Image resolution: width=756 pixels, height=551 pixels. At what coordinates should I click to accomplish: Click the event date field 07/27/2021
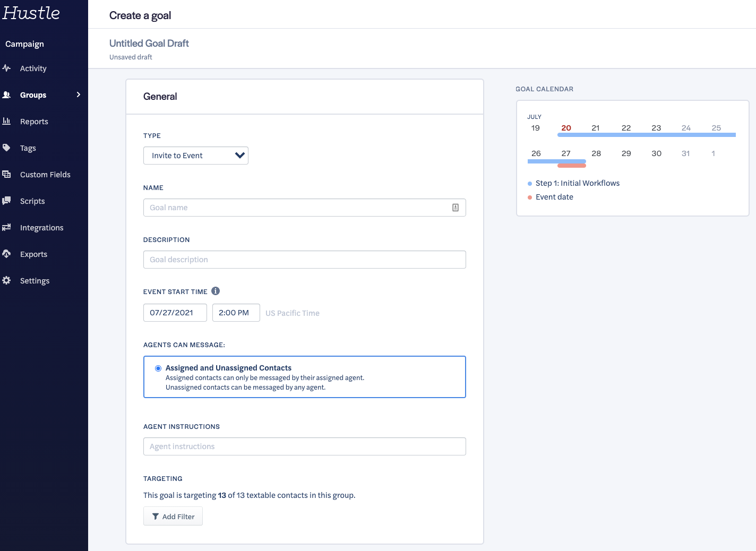pyautogui.click(x=175, y=313)
